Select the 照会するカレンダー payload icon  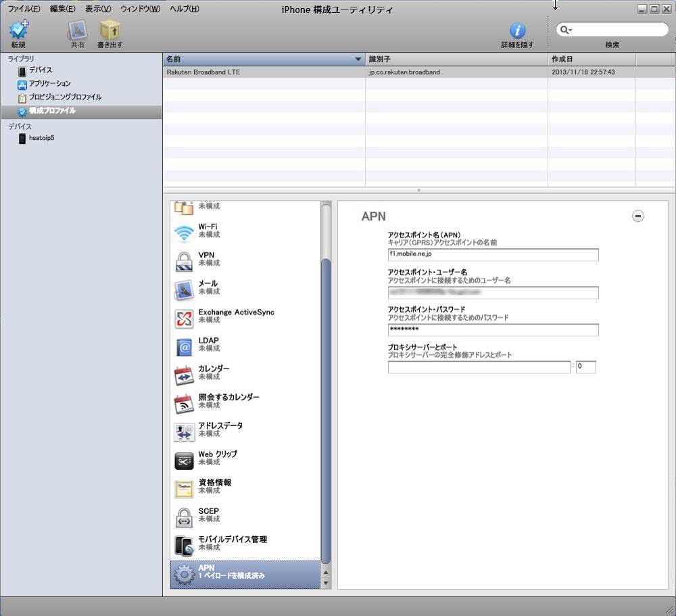click(x=184, y=404)
